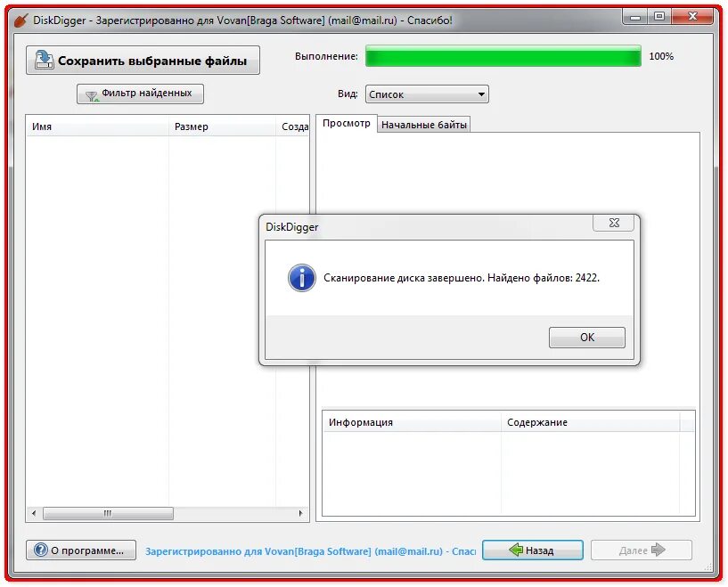Go back with the Назад button
728x587 pixels.
pyautogui.click(x=533, y=550)
